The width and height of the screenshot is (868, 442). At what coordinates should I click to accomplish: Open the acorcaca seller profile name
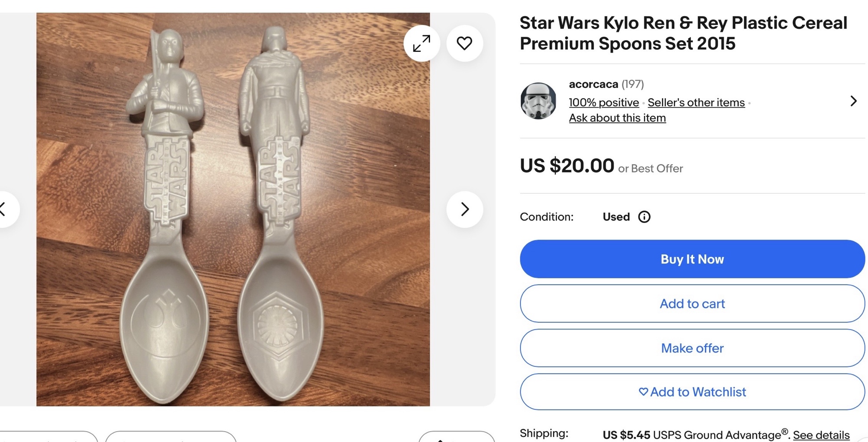593,84
